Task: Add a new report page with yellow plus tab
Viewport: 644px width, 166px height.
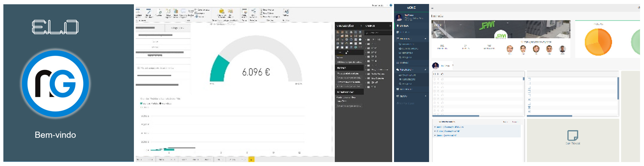Action: point(251,160)
